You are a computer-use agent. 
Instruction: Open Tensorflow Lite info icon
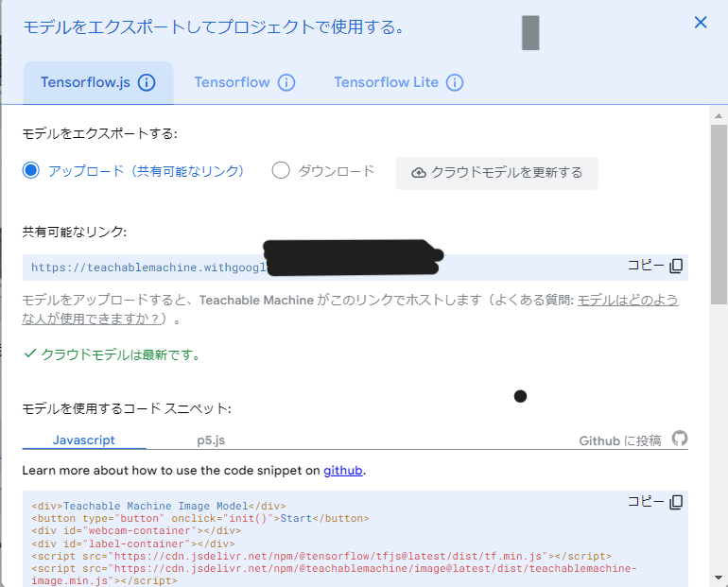455,82
